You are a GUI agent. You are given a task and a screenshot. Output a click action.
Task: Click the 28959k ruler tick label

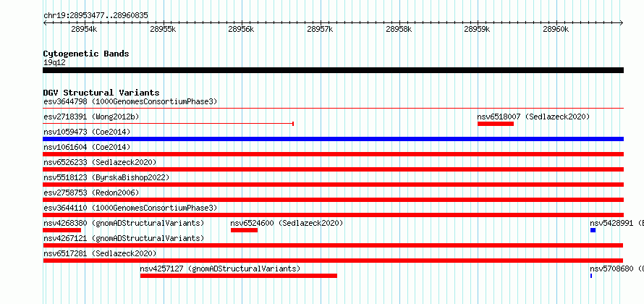478,29
